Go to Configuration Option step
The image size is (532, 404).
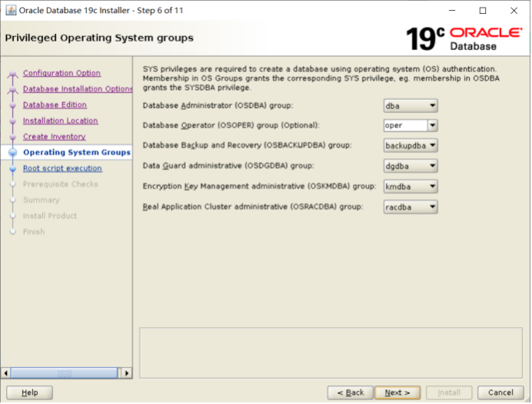[x=62, y=73]
